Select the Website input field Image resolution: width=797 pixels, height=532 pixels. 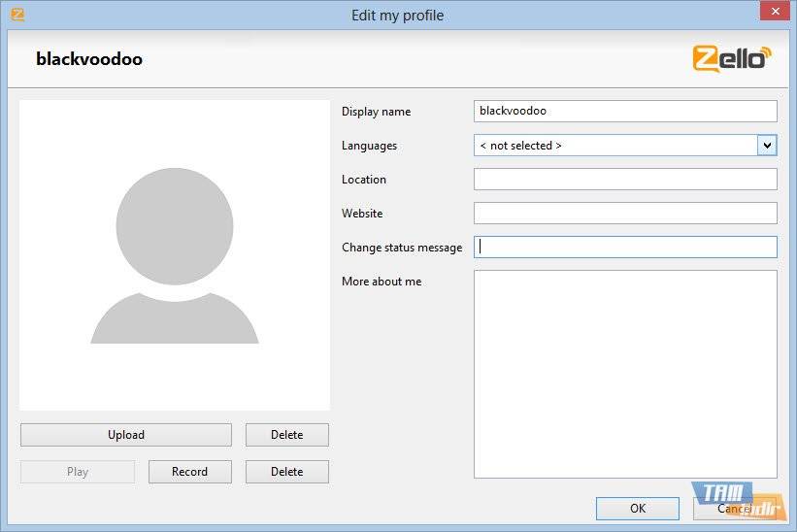(x=624, y=214)
